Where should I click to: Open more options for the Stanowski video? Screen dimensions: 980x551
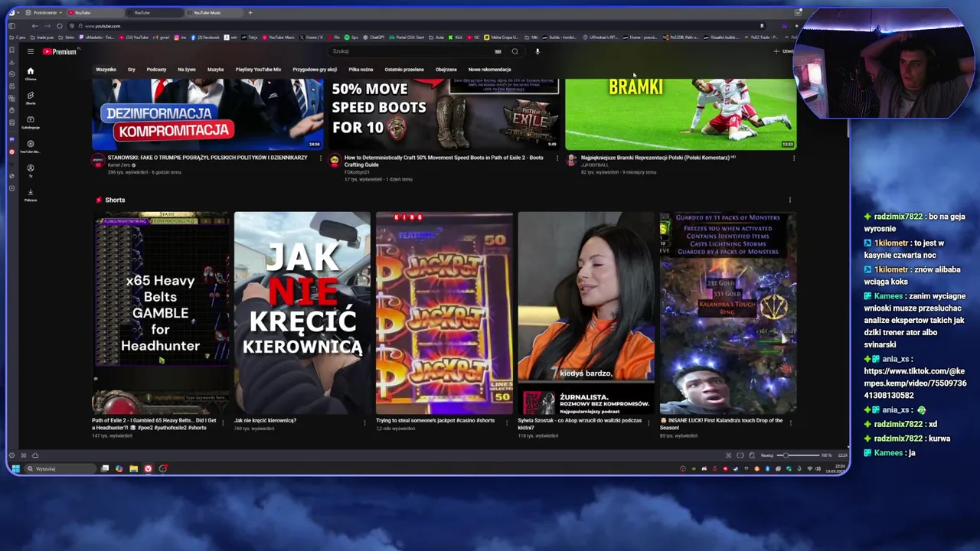point(321,158)
